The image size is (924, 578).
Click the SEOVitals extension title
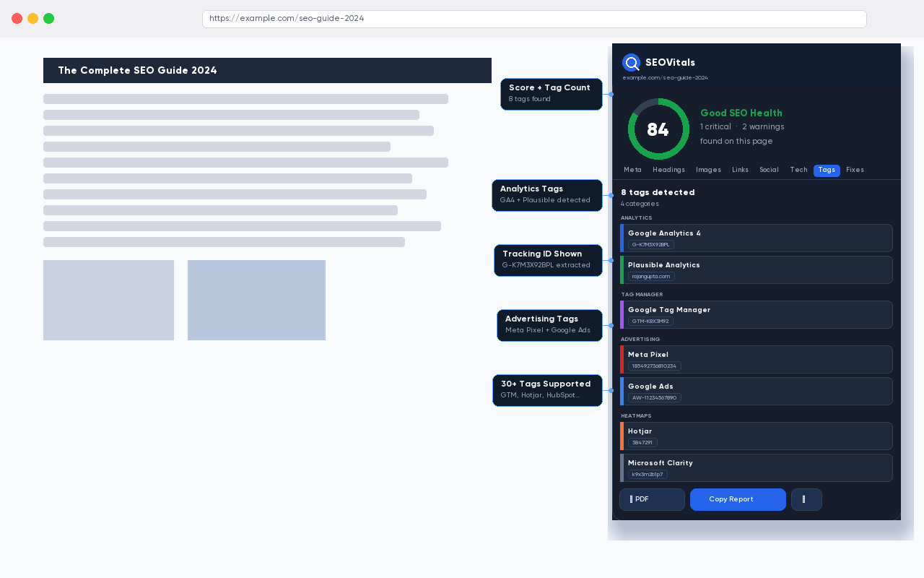[x=670, y=63]
